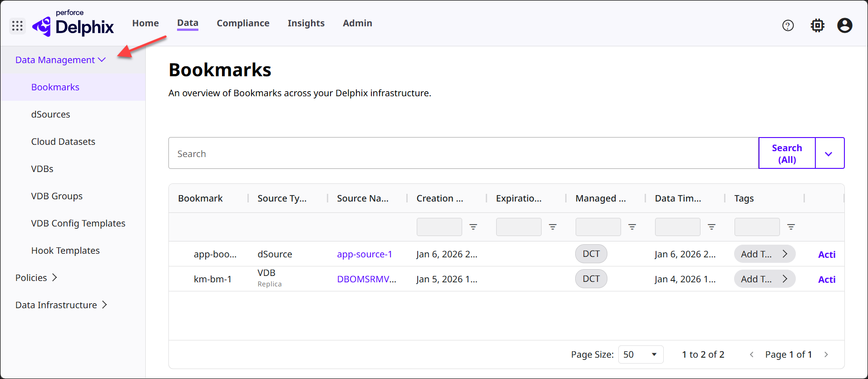Expand the Data Infrastructure sidebar section
Screen dimensions: 868x379
pos(61,305)
